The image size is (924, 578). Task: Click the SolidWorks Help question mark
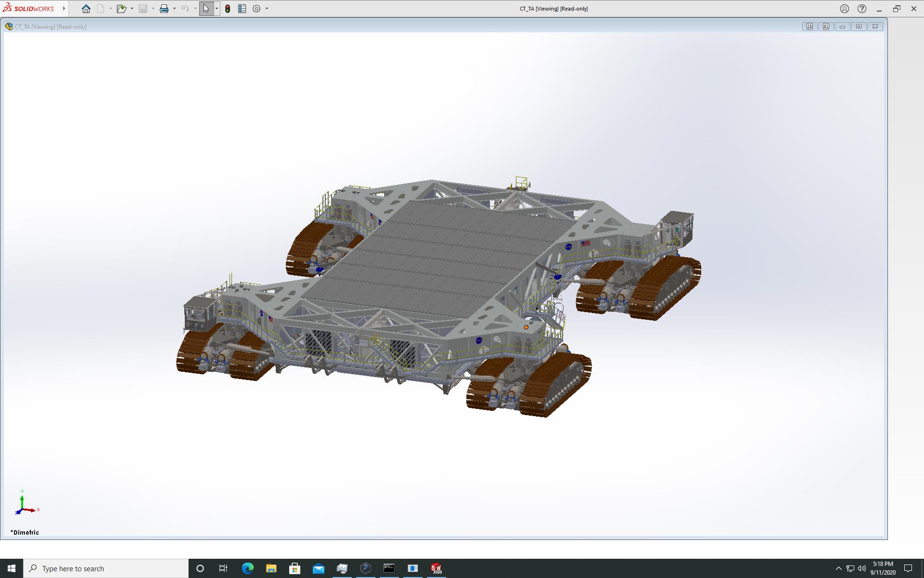(862, 9)
